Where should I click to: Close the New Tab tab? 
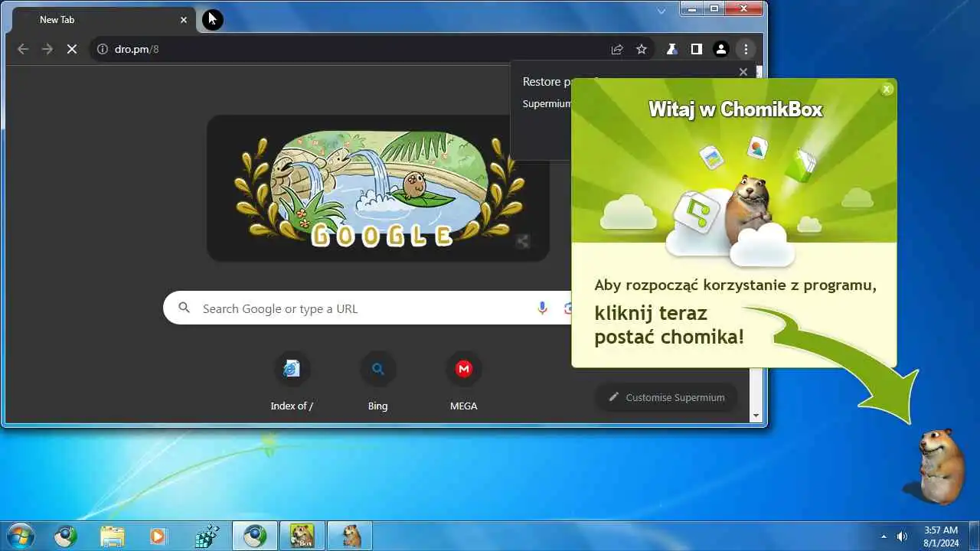point(184,20)
